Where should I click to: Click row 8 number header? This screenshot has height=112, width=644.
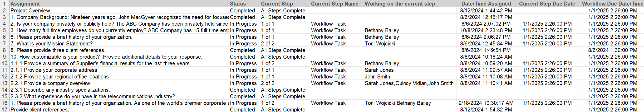(x=5, y=50)
